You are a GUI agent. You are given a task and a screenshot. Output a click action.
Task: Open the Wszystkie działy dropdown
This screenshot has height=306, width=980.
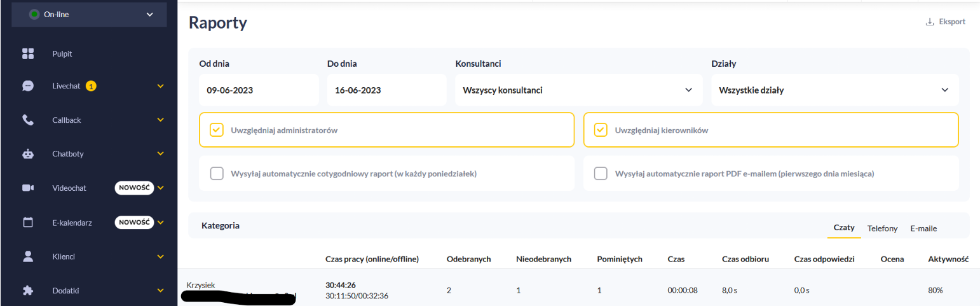pos(834,90)
